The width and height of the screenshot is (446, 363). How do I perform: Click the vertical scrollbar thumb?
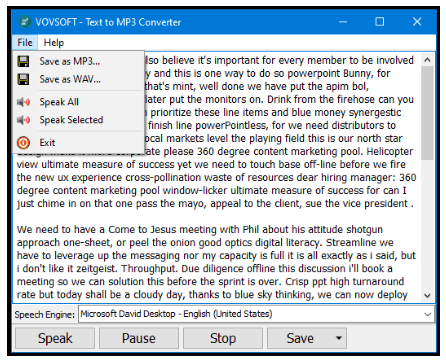(x=427, y=113)
